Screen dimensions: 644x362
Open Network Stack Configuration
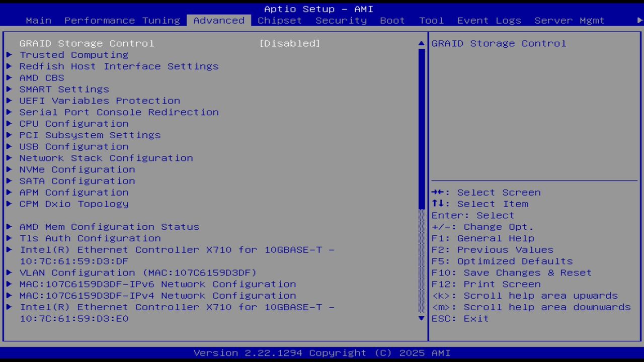point(106,158)
